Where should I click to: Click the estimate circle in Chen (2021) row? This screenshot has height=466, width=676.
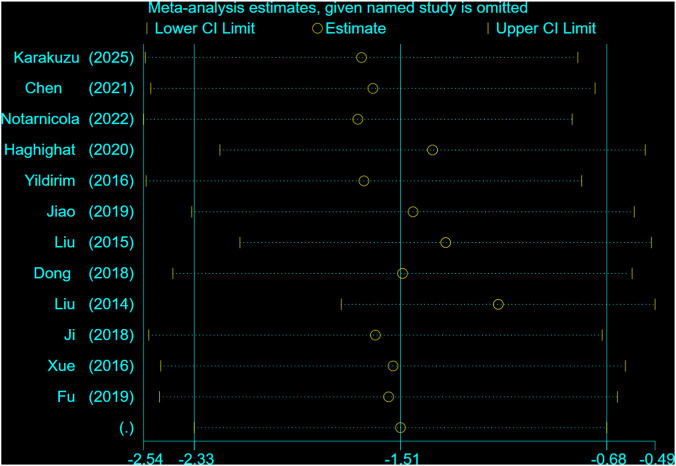[372, 88]
